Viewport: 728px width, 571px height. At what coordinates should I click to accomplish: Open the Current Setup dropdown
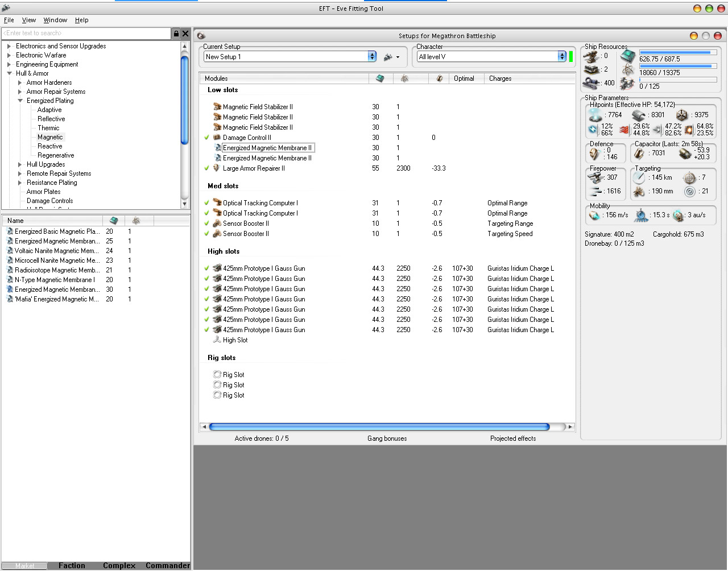(372, 56)
